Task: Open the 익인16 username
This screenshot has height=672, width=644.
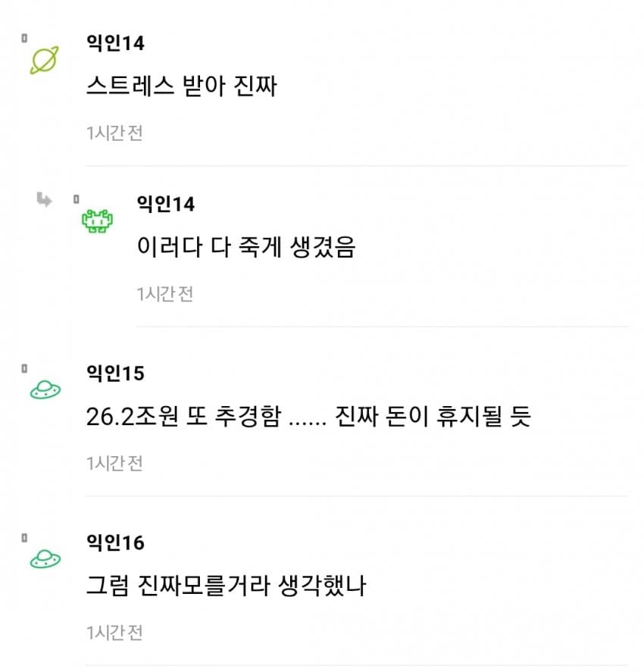Action: [x=115, y=542]
